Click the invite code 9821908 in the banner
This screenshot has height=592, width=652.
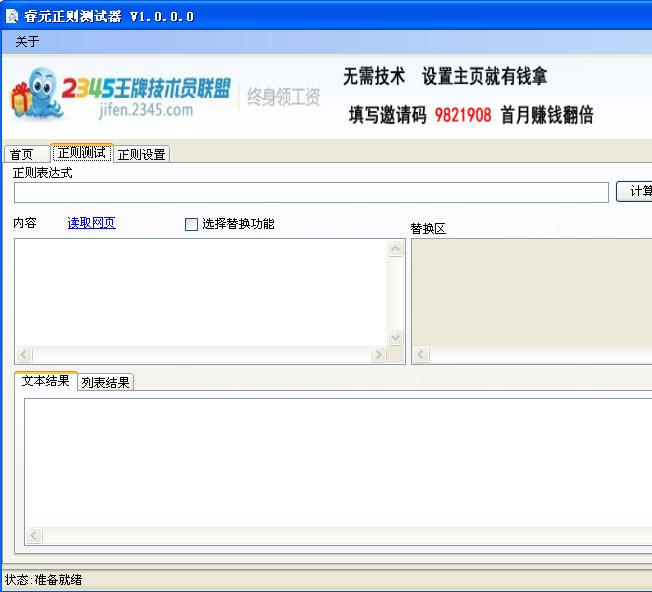coord(463,115)
